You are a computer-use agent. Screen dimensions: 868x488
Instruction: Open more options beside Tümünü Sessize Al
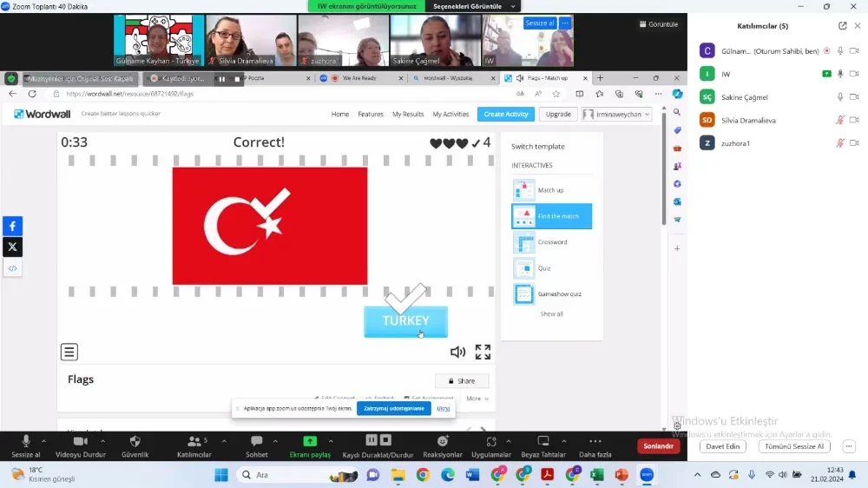(849, 446)
